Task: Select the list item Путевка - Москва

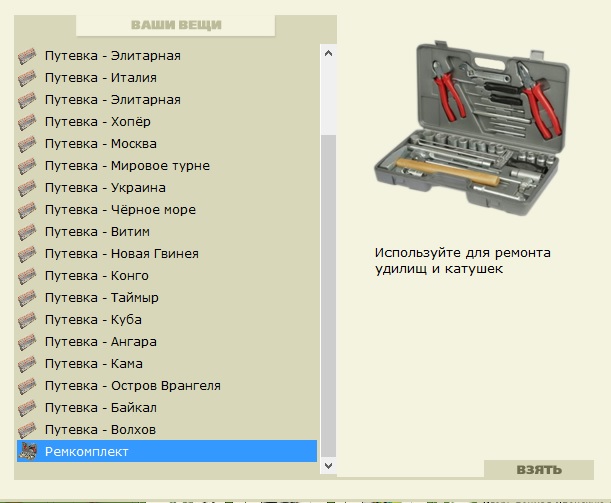Action: click(x=167, y=144)
